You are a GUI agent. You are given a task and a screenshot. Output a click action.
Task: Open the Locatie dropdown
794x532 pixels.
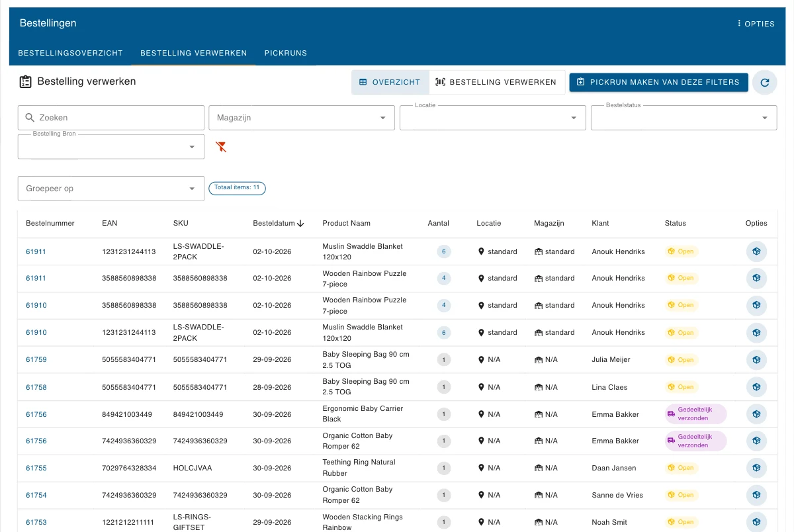(492, 118)
